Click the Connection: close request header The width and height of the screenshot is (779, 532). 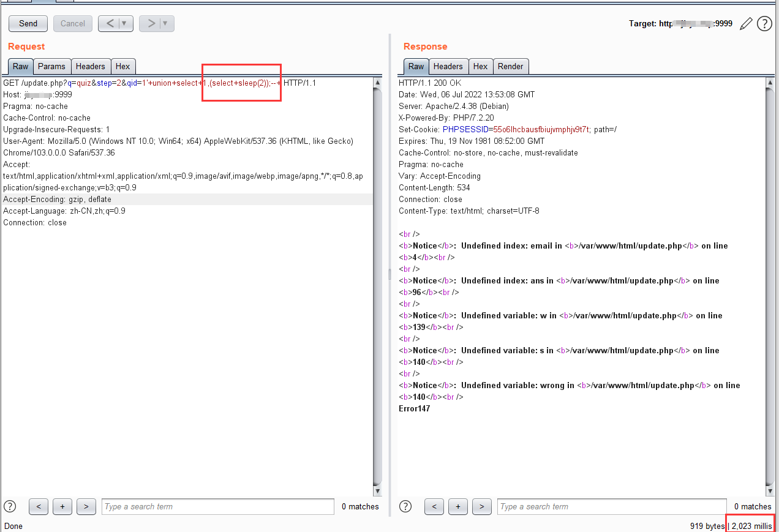35,223
